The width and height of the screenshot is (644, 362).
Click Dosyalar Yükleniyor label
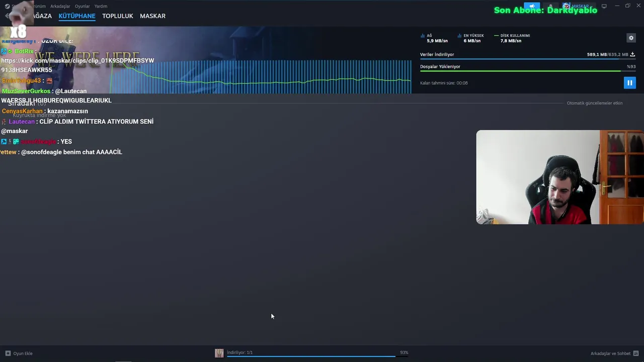point(440,66)
